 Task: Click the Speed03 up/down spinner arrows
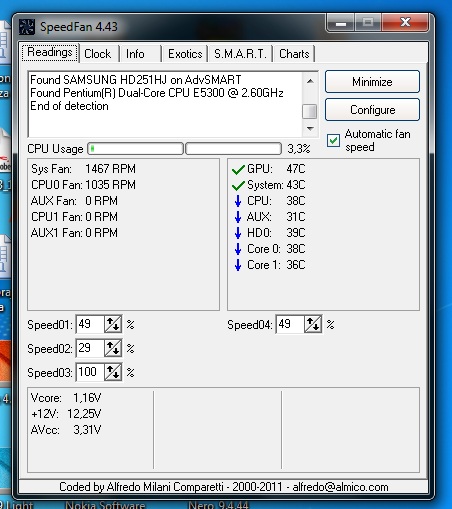(113, 372)
